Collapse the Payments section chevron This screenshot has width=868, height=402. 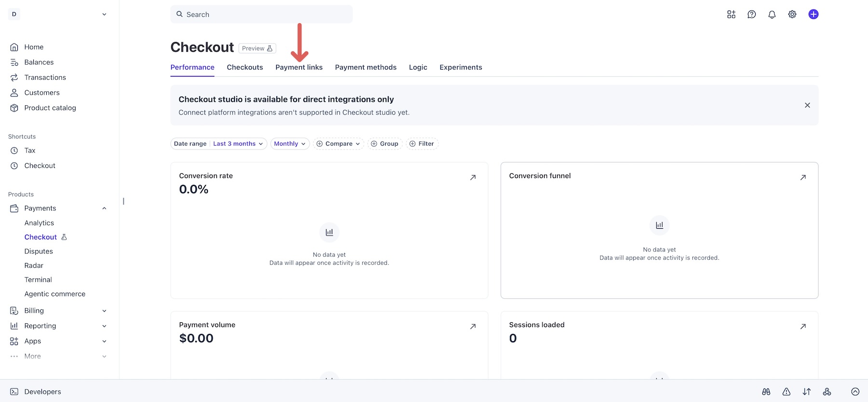(x=104, y=208)
